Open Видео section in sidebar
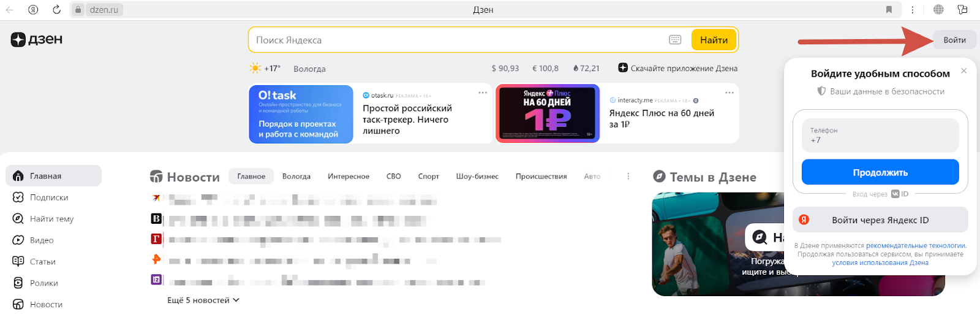980x317 pixels. (42, 240)
